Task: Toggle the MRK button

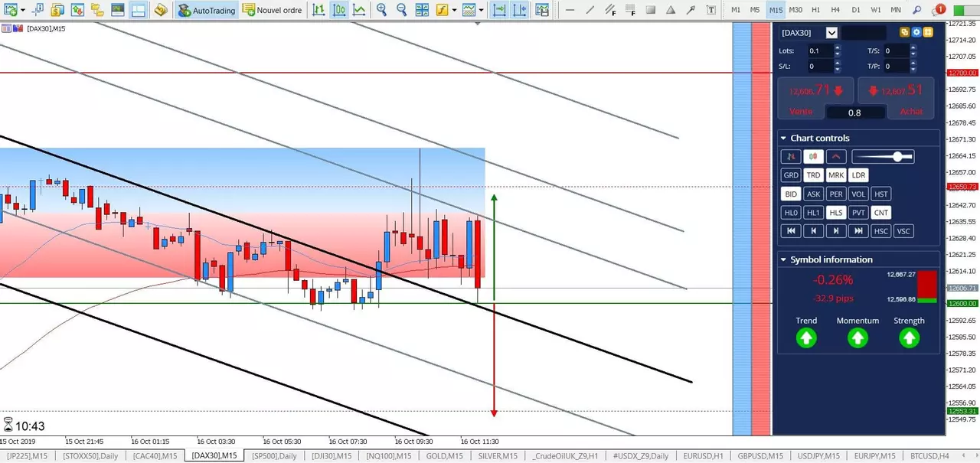Action: 836,175
